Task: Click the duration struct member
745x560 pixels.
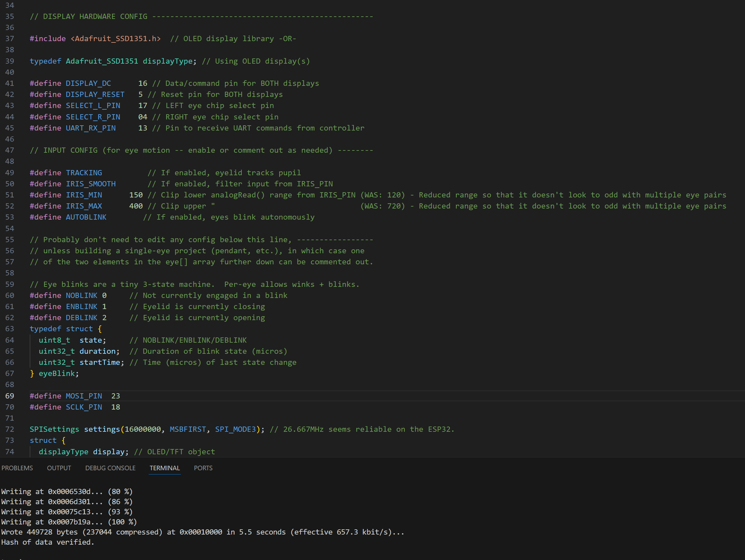Action: 97,351
